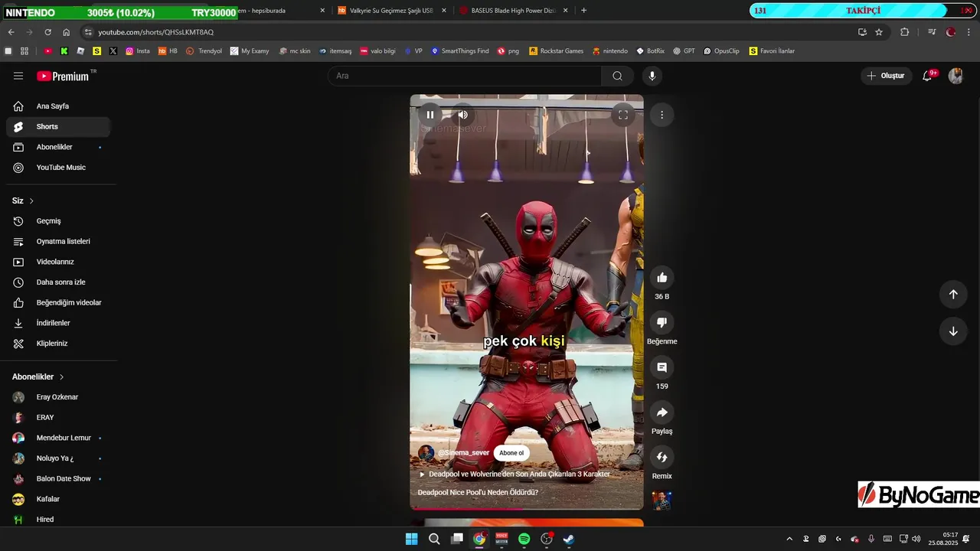Click the Oluştur create button

click(x=885, y=76)
